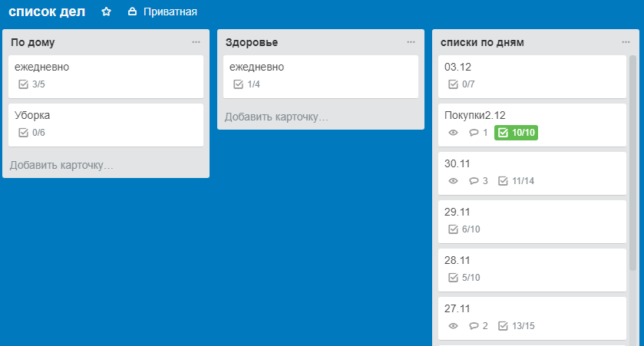The width and height of the screenshot is (644, 346).
Task: Click the checklist icon on Уборка card
Action: 23,133
